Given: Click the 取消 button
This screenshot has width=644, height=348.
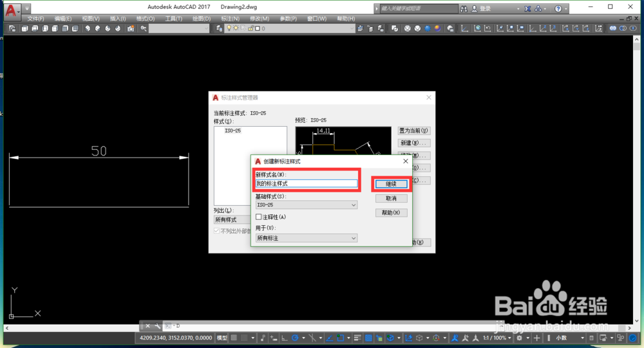Looking at the screenshot, I should (x=391, y=199).
